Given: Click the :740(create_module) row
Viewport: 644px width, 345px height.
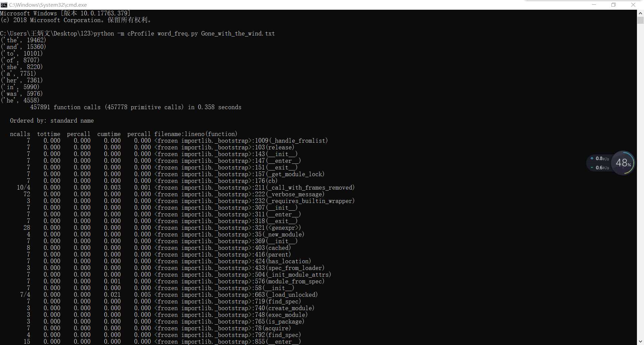Looking at the screenshot, I should [171, 308].
